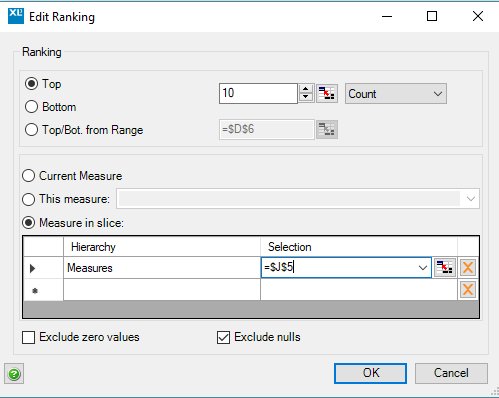Click OK to confirm the ranking

click(370, 373)
